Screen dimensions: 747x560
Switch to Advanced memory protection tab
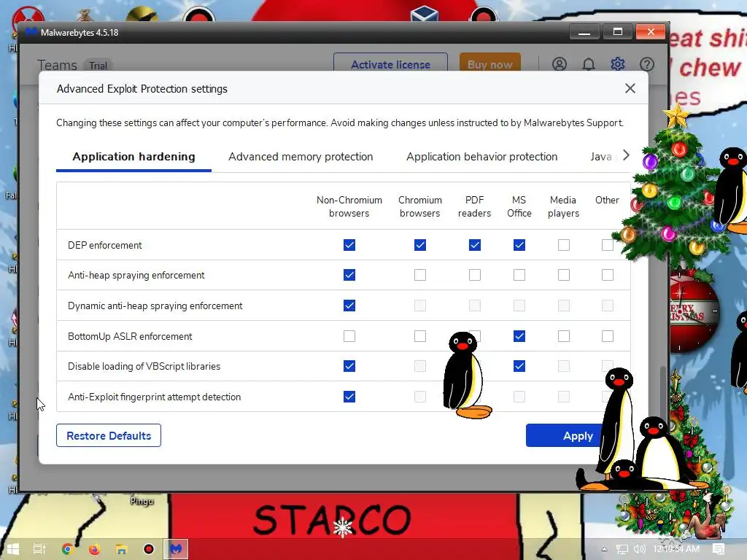pos(301,157)
